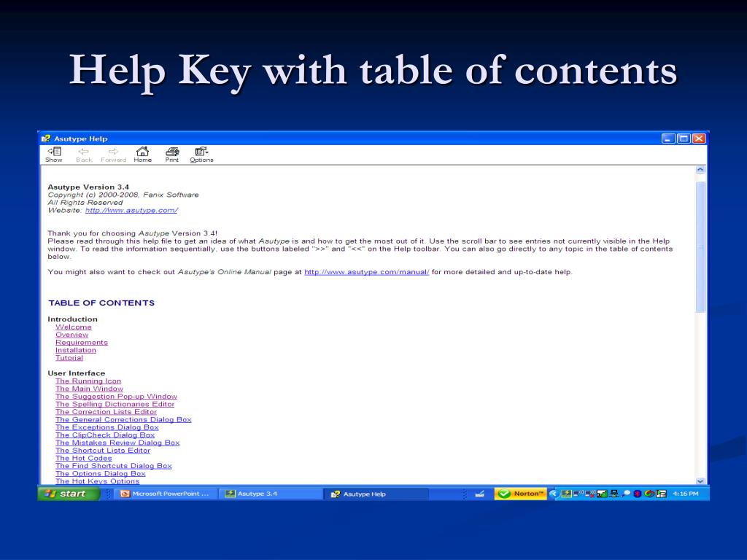
Task: Open the Overview topic
Action: 72,335
